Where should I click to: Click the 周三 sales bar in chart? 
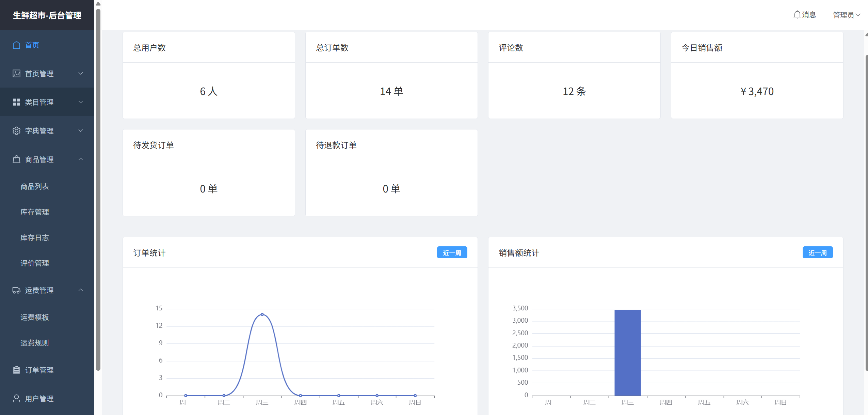tap(627, 353)
